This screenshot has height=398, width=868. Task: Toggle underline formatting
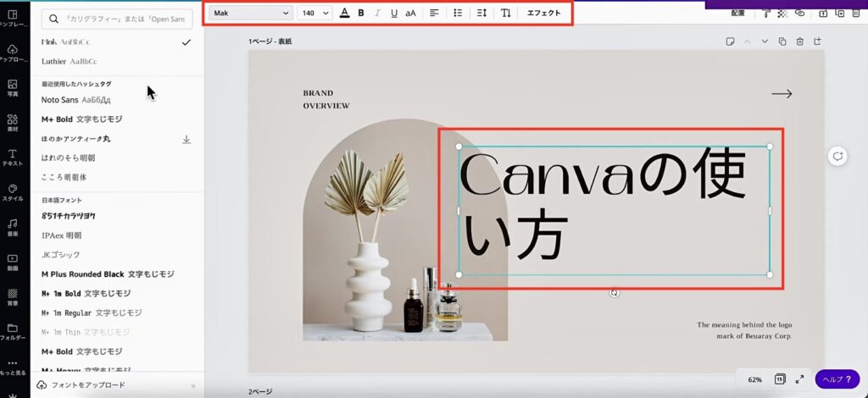(x=393, y=13)
